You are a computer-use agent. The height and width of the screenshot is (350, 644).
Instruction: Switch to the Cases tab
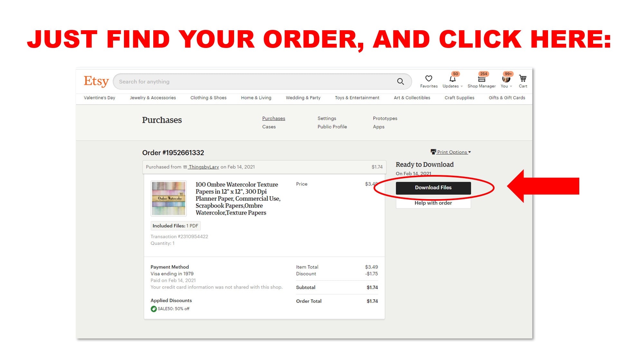pos(269,127)
